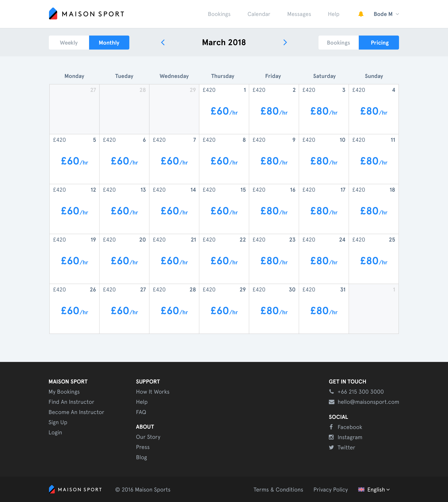The image size is (448, 502).
Task: Select March 15 pricing cell
Action: 224,209
